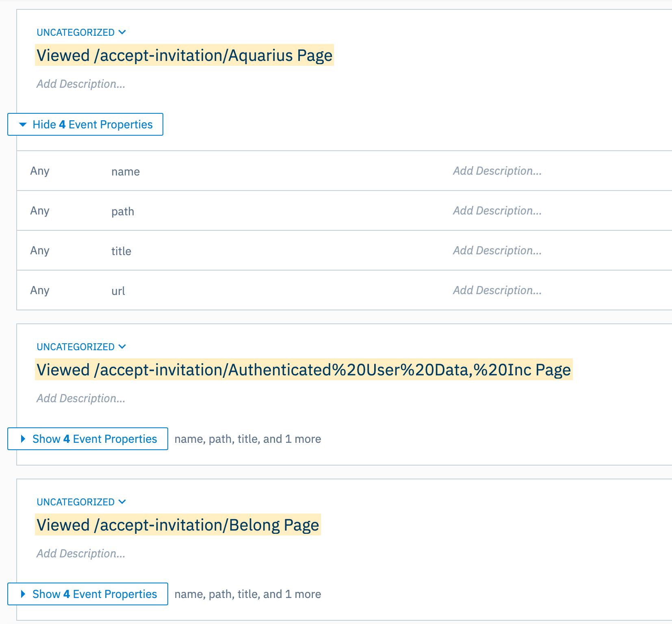Click the Any type in title row
Viewport: 672px width, 624px height.
click(x=40, y=251)
